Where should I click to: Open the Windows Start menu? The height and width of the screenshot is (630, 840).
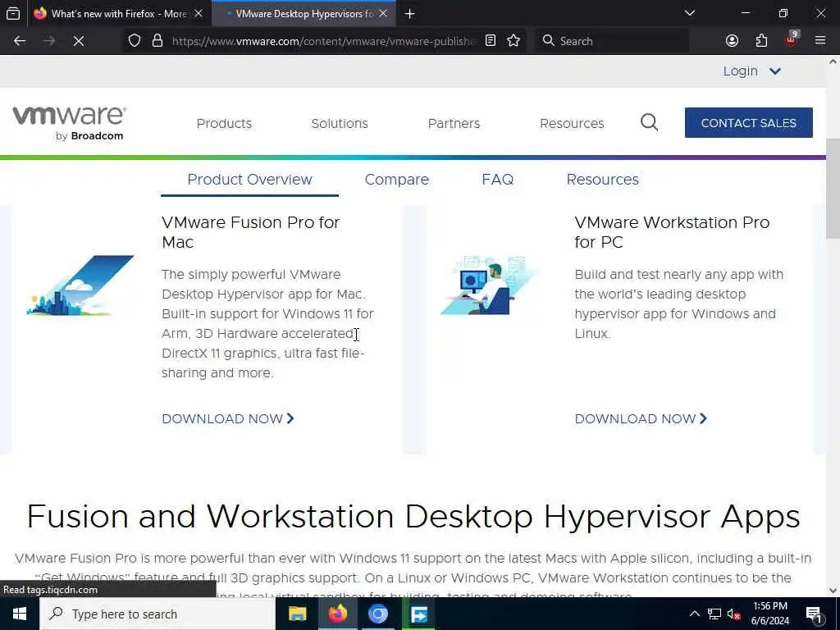(20, 614)
